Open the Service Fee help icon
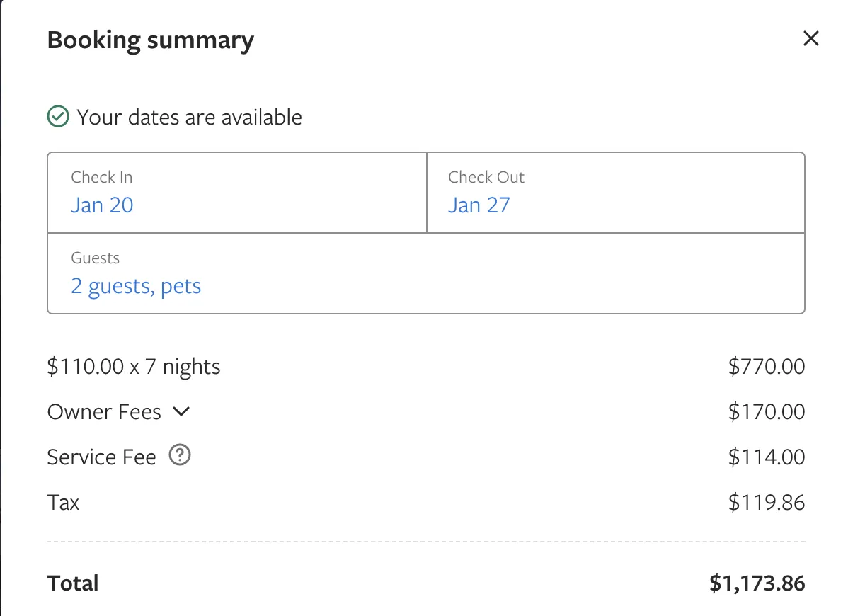Viewport: 848px width, 616px height. (180, 456)
